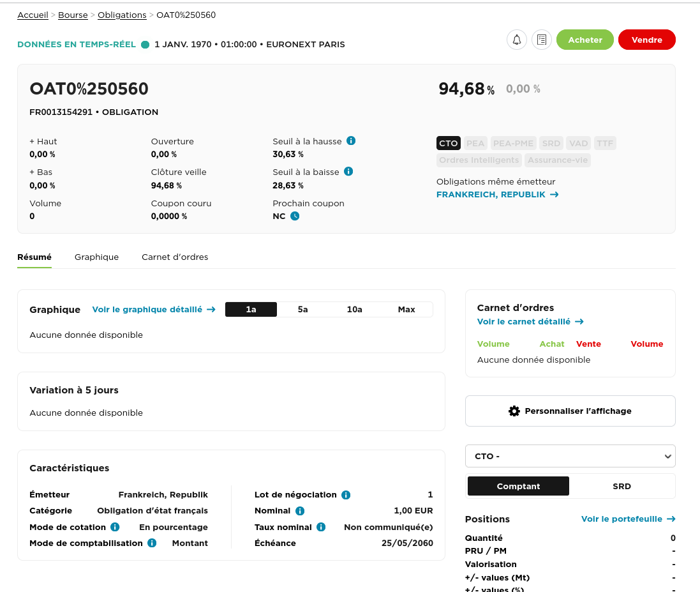Click the clock icon beside Prochain coupon NC
This screenshot has width=700, height=592.
pyautogui.click(x=295, y=216)
